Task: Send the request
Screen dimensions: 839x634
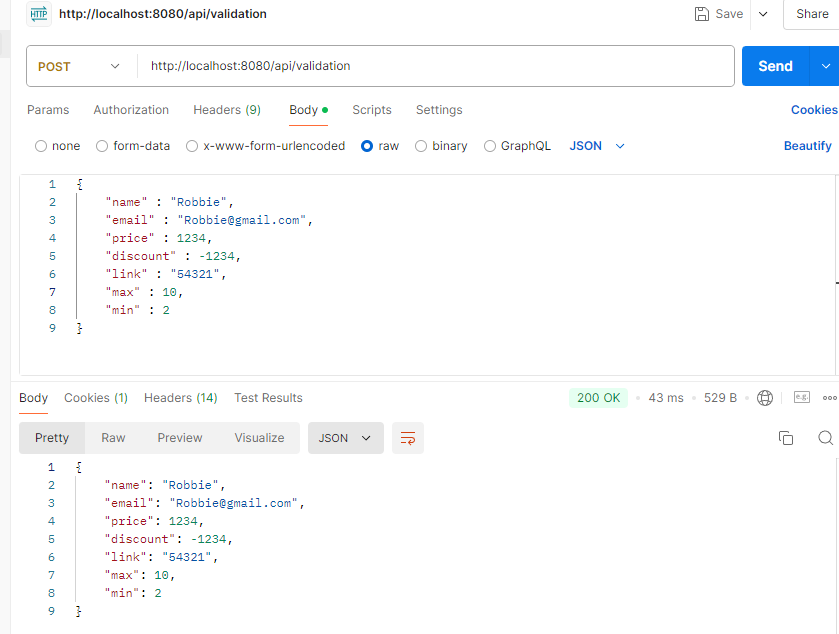Action: click(775, 66)
